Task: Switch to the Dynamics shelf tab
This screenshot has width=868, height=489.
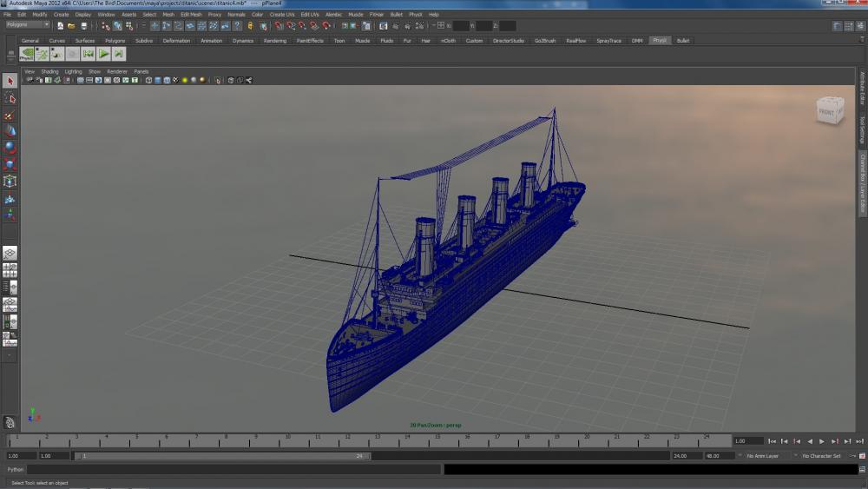Action: (x=243, y=41)
